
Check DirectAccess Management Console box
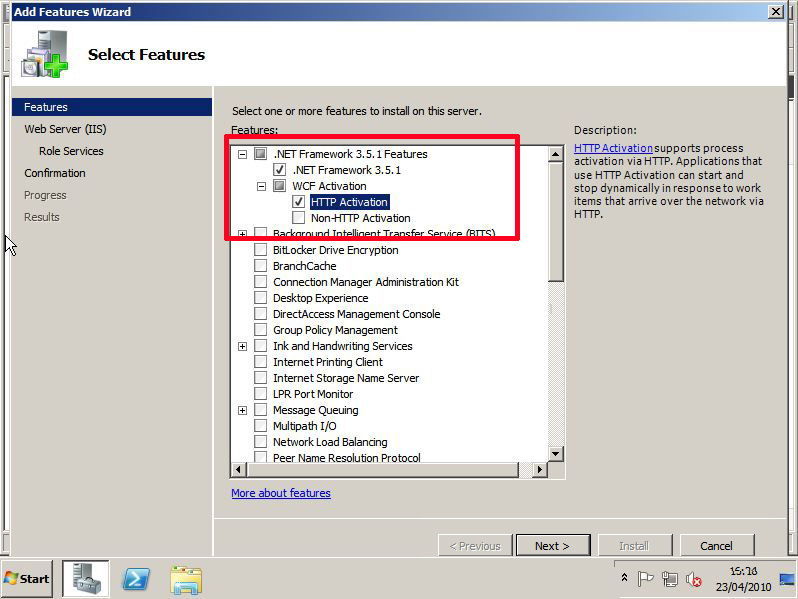click(x=261, y=314)
